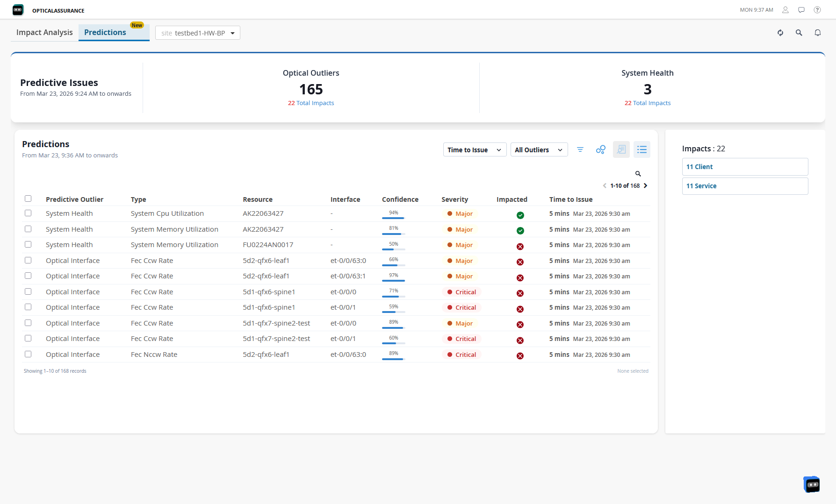This screenshot has height=504, width=836.
Task: Check the et-0/0/63:1 row checkbox
Action: pos(28,276)
